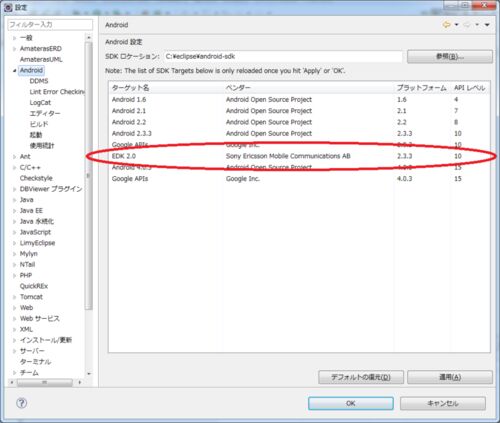Select Checkstyle in the tree
500x423 pixels.
36,178
